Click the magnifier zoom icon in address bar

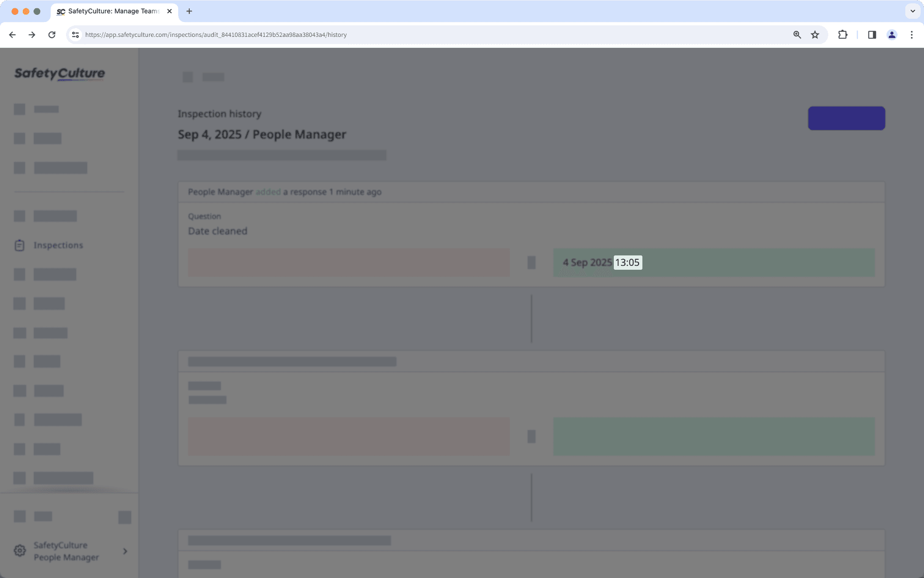point(796,35)
